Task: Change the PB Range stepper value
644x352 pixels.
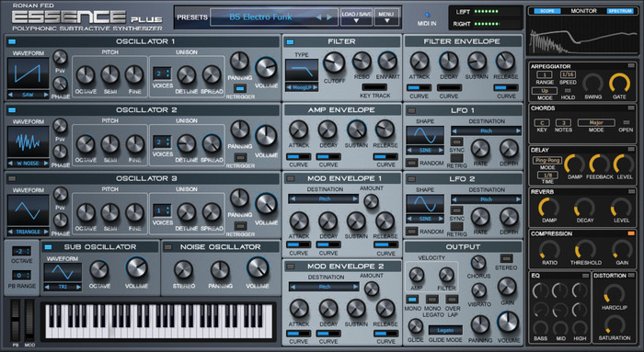Action: [x=22, y=276]
